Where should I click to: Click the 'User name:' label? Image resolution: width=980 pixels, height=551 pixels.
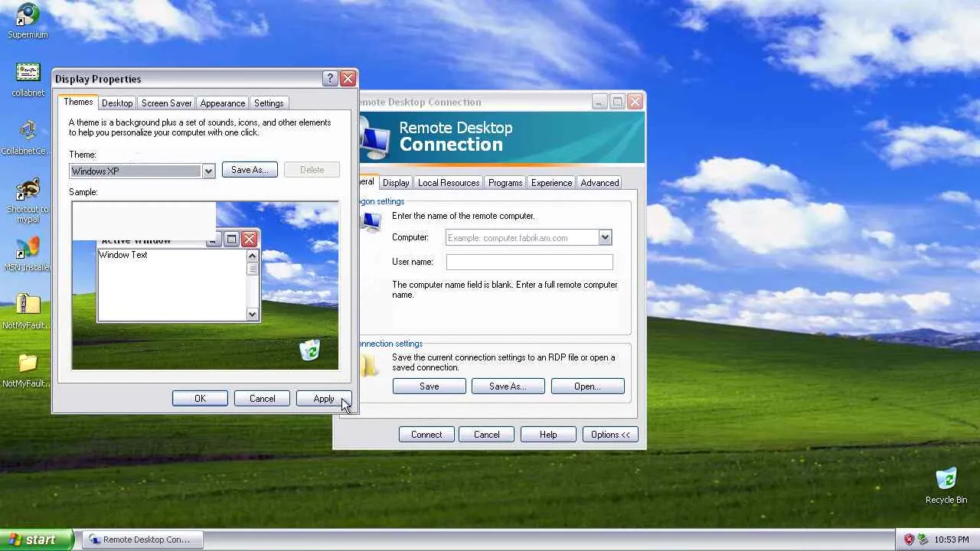[x=413, y=262]
